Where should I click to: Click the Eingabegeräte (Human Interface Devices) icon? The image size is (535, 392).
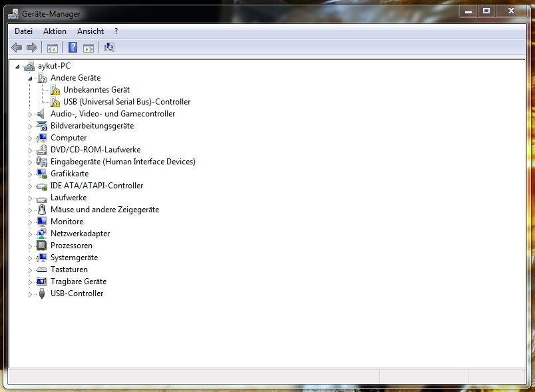point(42,162)
